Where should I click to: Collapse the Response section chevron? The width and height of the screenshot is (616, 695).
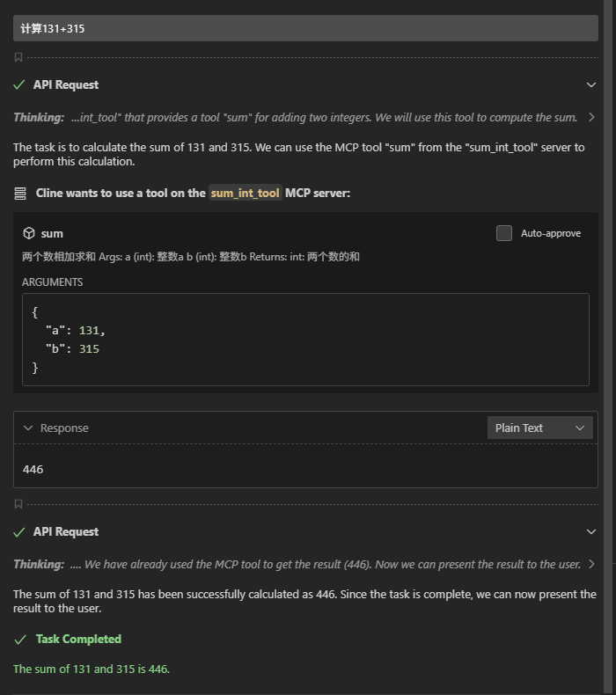29,428
